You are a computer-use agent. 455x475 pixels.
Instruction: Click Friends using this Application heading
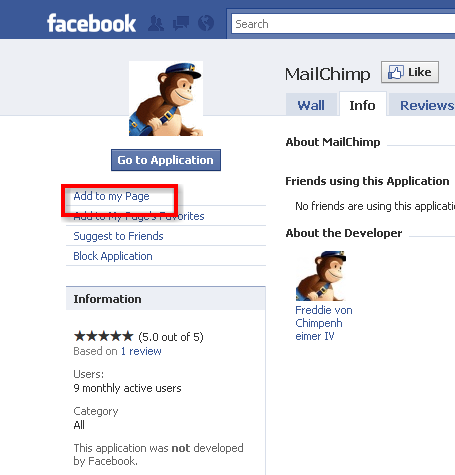click(367, 181)
